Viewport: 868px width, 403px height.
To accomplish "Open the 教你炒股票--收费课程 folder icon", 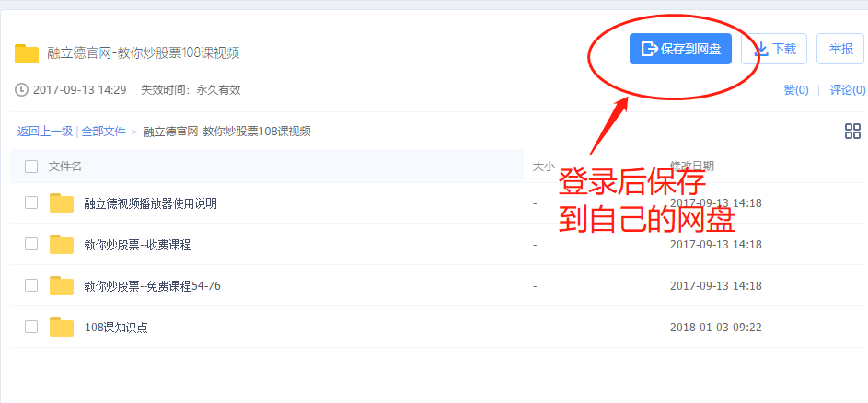I will point(62,244).
